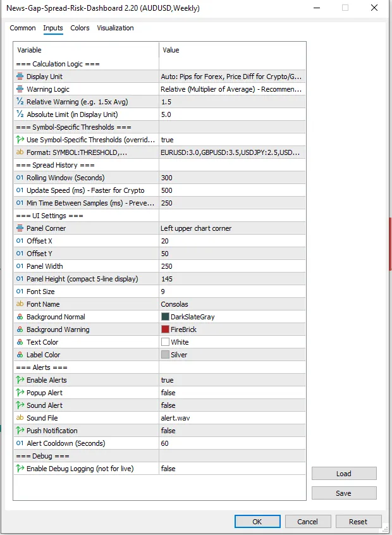Click the DarkSlateGray color swatch
392x535 pixels.
tap(165, 317)
